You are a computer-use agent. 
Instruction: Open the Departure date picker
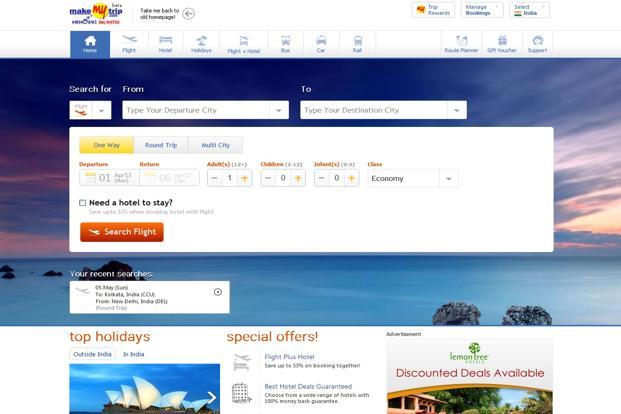click(109, 177)
